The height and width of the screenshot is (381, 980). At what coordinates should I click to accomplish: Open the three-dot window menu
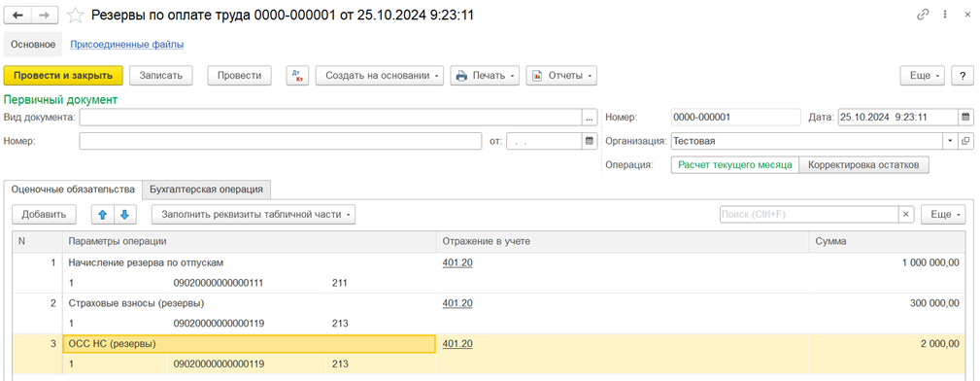point(944,15)
